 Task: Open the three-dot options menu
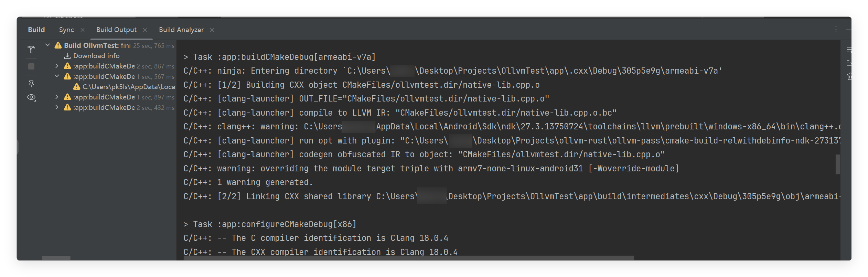coord(836,30)
